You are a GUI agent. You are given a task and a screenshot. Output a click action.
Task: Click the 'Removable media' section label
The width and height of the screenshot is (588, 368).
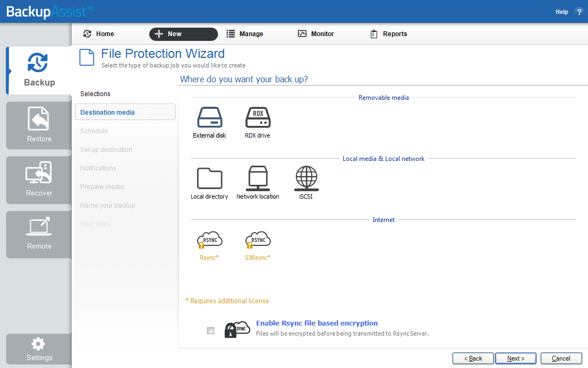click(384, 97)
